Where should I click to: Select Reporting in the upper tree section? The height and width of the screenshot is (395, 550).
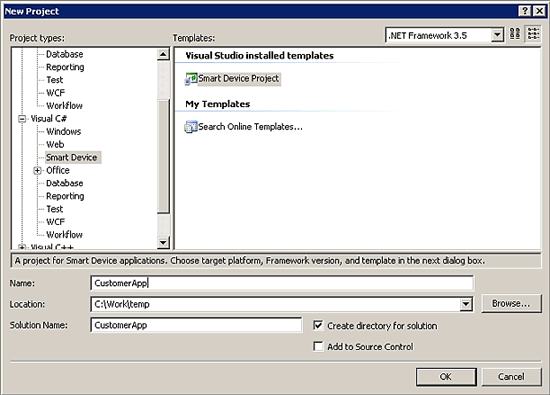pyautogui.click(x=65, y=67)
